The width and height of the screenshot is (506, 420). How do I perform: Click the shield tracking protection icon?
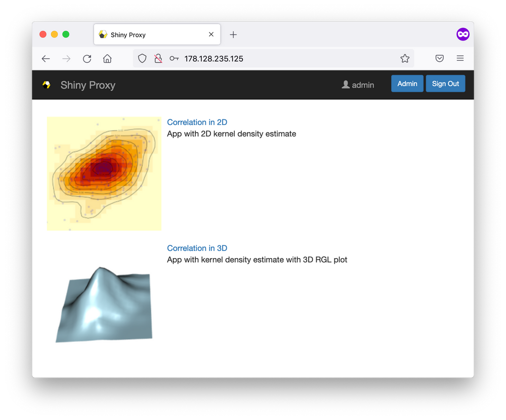coord(142,58)
